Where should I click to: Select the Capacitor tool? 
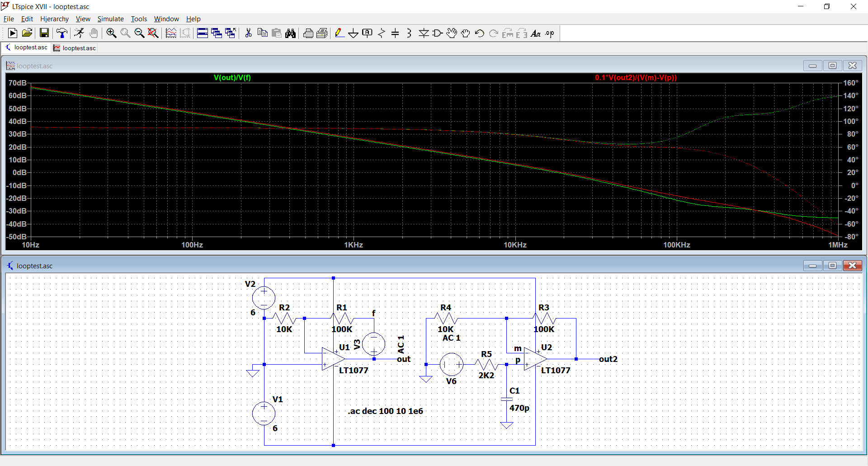(396, 33)
